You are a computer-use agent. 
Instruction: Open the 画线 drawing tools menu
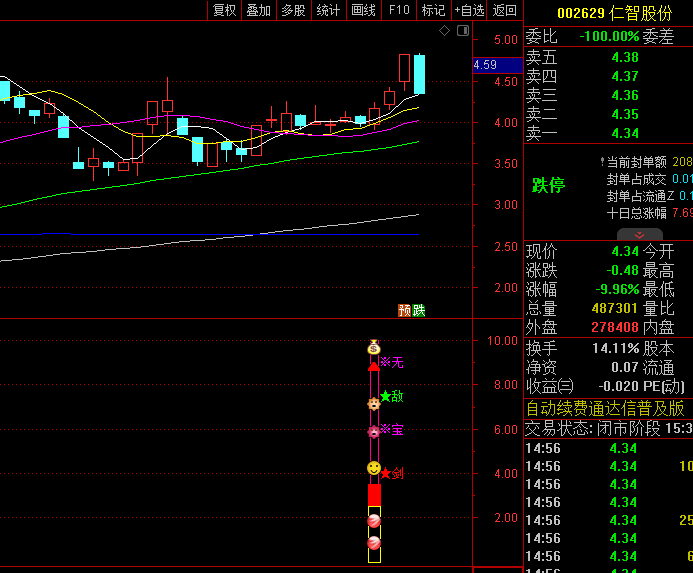(364, 10)
